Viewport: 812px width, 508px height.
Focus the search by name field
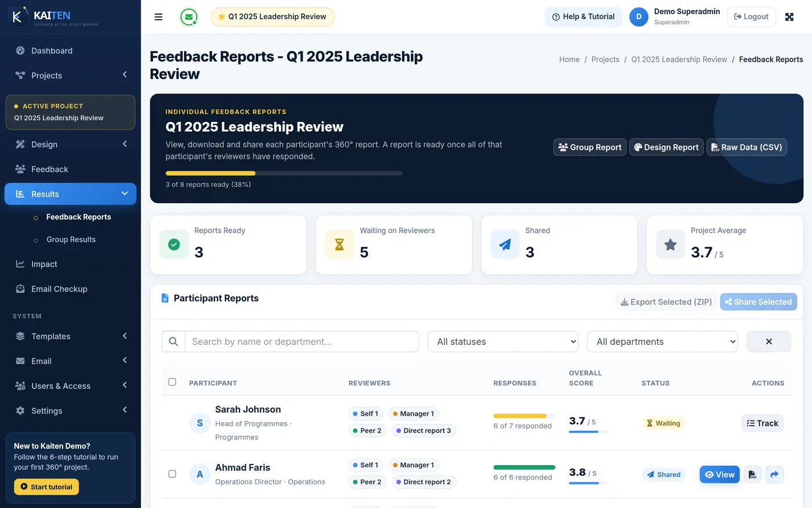tap(302, 341)
